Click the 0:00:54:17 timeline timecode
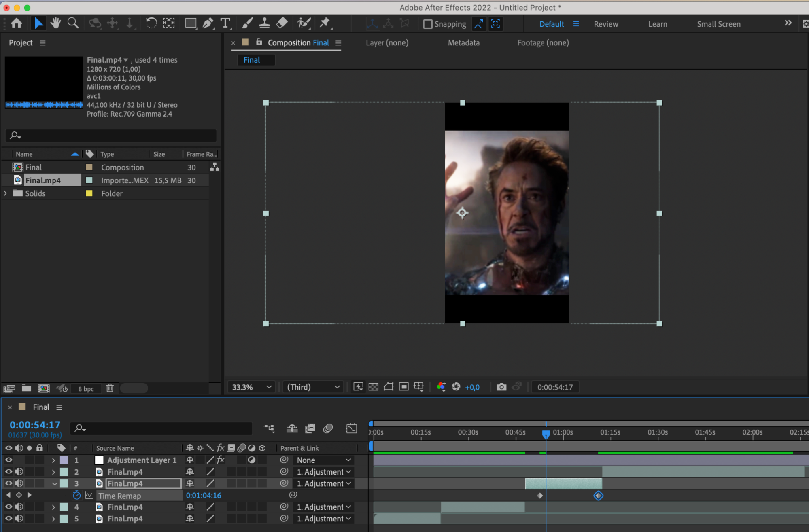This screenshot has width=809, height=532. pyautogui.click(x=35, y=425)
